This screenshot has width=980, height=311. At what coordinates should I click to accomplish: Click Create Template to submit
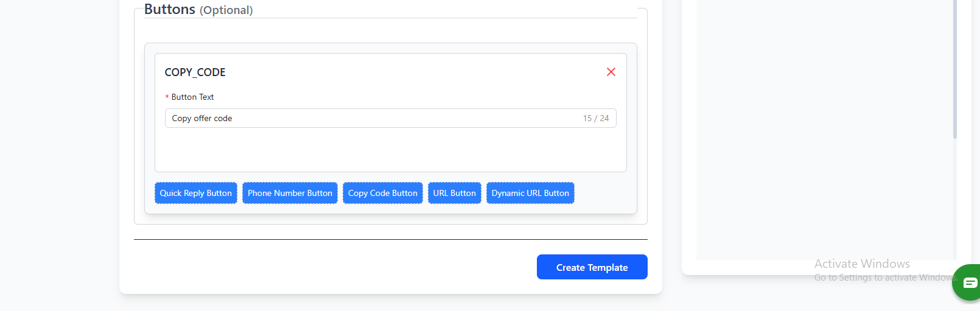592,267
